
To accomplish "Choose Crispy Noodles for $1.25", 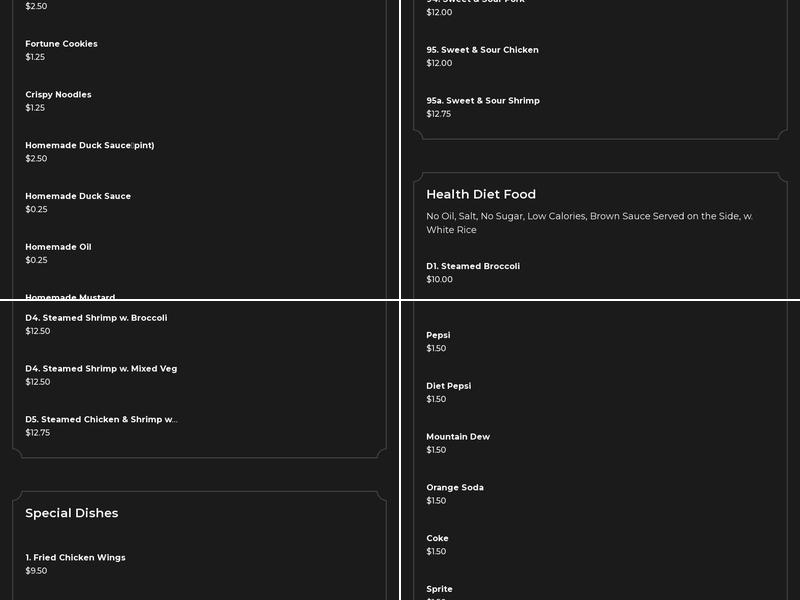I will [58, 95].
